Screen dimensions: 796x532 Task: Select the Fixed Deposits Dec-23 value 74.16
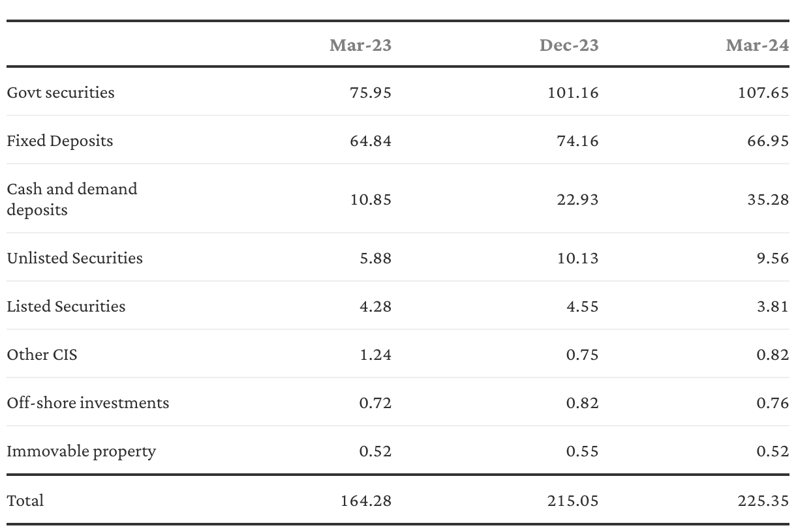[573, 141]
